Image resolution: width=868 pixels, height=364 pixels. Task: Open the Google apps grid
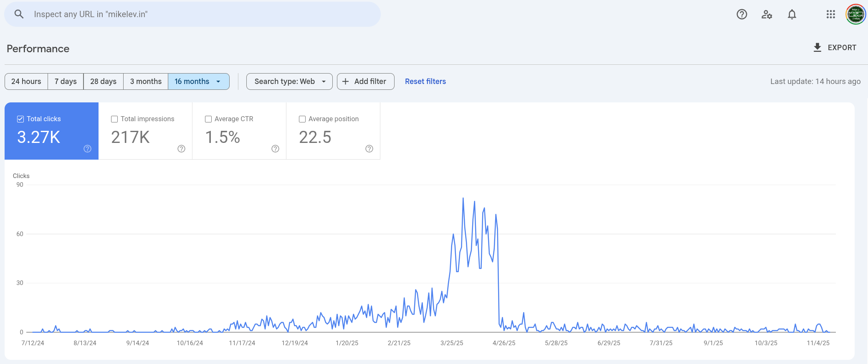coord(831,14)
